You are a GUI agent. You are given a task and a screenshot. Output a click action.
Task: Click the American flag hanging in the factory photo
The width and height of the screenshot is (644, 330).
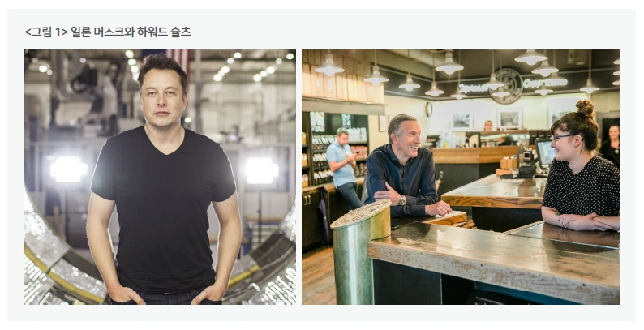(x=178, y=59)
